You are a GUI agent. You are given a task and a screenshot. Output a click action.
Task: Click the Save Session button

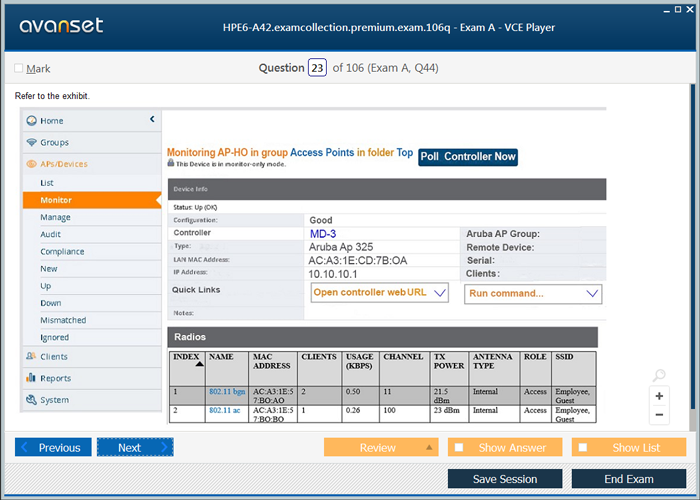click(x=505, y=479)
